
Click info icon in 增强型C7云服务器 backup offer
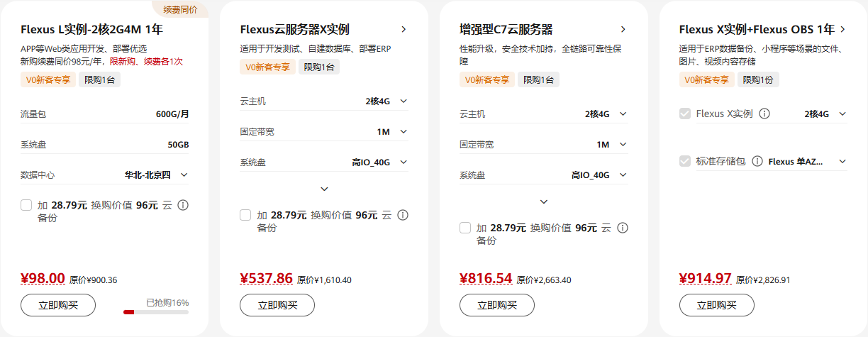click(x=622, y=228)
